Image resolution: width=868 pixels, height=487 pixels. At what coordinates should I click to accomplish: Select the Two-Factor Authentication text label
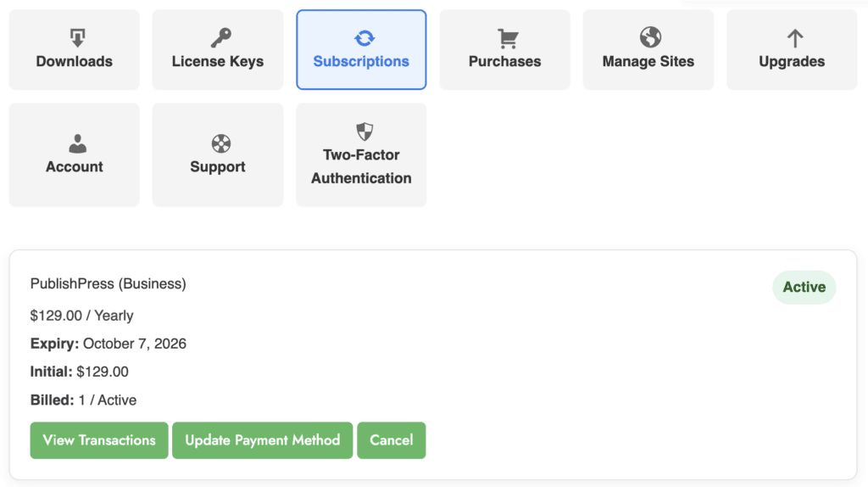point(361,166)
